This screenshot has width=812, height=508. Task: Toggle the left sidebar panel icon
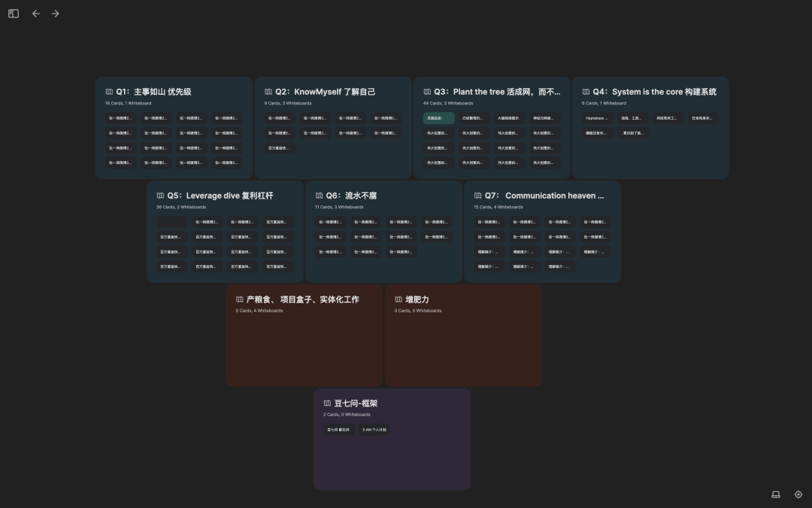tap(14, 14)
